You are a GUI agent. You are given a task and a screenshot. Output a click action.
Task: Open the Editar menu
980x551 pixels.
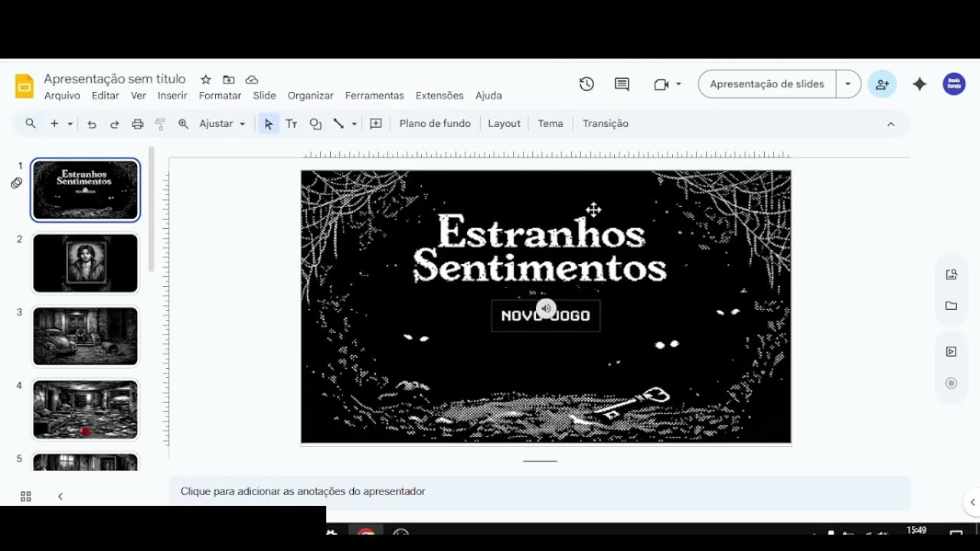[x=106, y=96]
